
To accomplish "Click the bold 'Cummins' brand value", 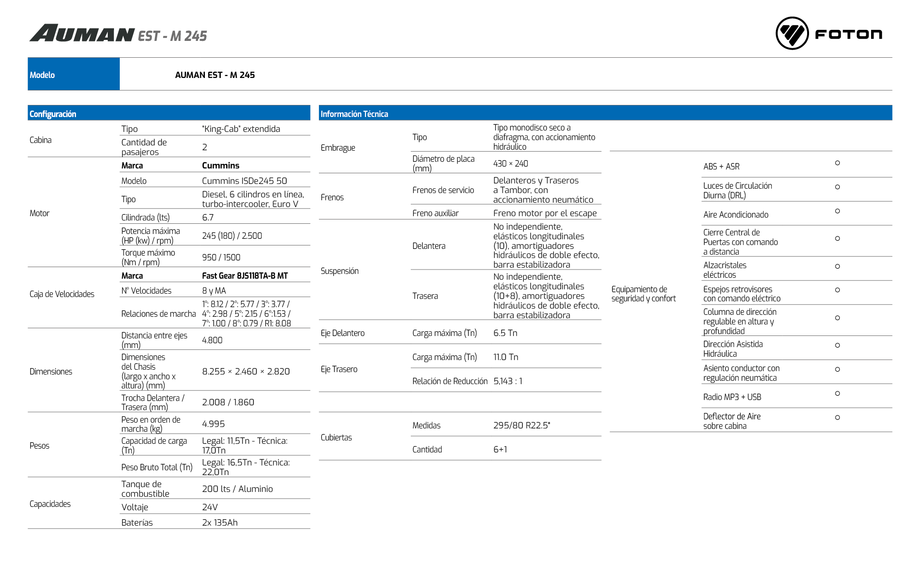I will (221, 166).
